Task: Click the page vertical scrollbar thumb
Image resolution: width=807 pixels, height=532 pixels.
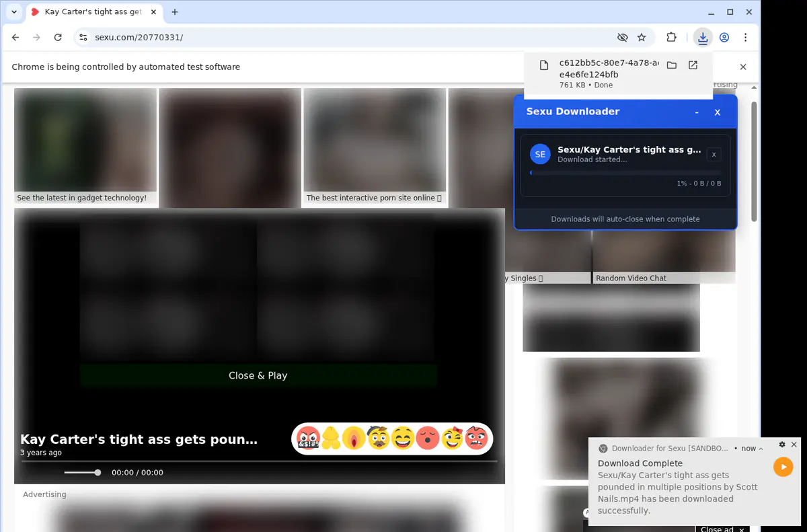Action: pyautogui.click(x=754, y=161)
